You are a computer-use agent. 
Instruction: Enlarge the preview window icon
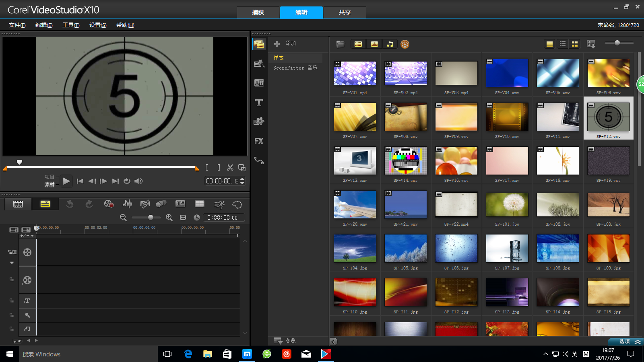(242, 167)
